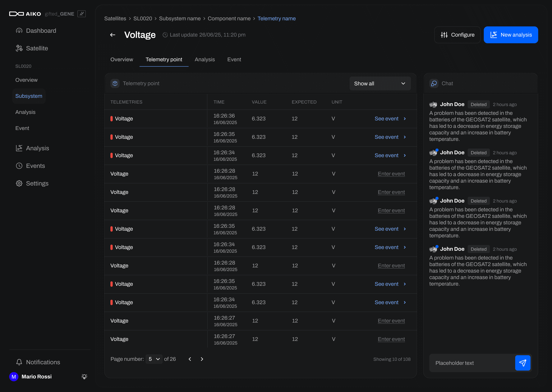Click the chart icon next to gifted_GENE
The image size is (552, 392).
point(81,14)
